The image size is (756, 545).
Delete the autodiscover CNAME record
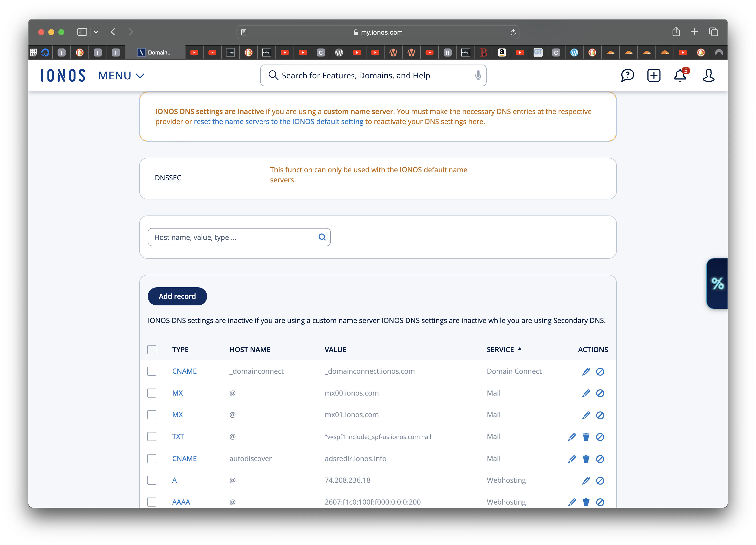pyautogui.click(x=586, y=459)
